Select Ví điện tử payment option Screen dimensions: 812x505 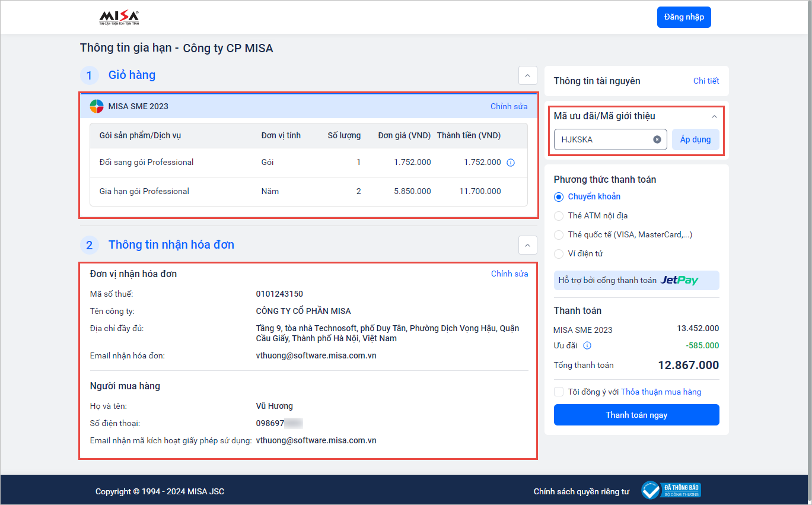(x=559, y=254)
